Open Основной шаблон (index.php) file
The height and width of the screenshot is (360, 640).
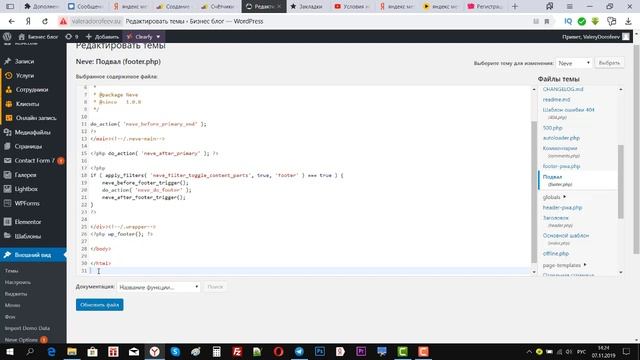566,236
